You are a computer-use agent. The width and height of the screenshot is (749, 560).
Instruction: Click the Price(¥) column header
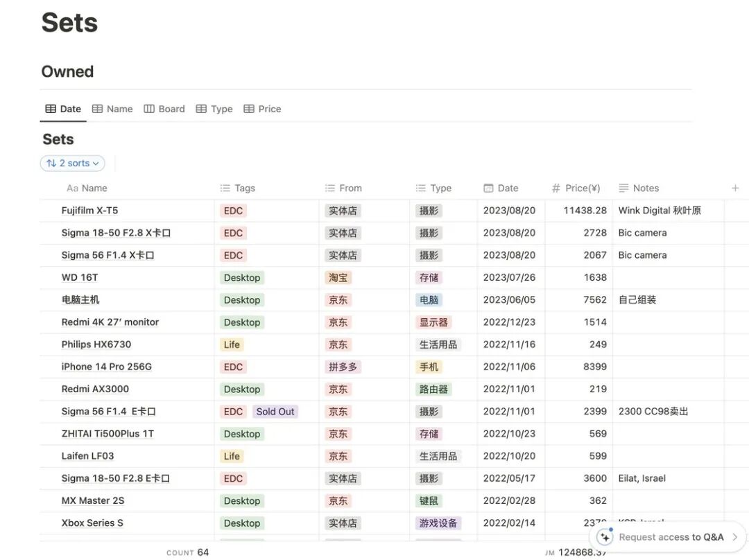point(576,188)
